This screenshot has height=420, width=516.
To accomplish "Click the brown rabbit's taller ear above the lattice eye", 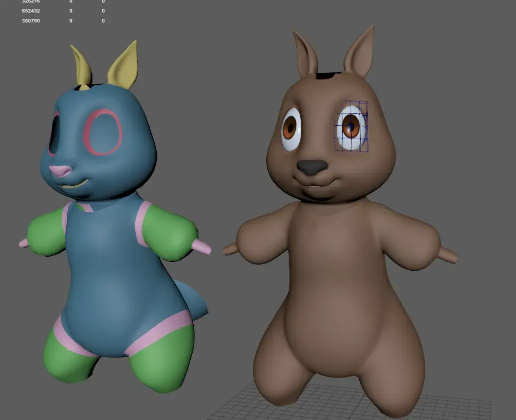I will point(361,52).
